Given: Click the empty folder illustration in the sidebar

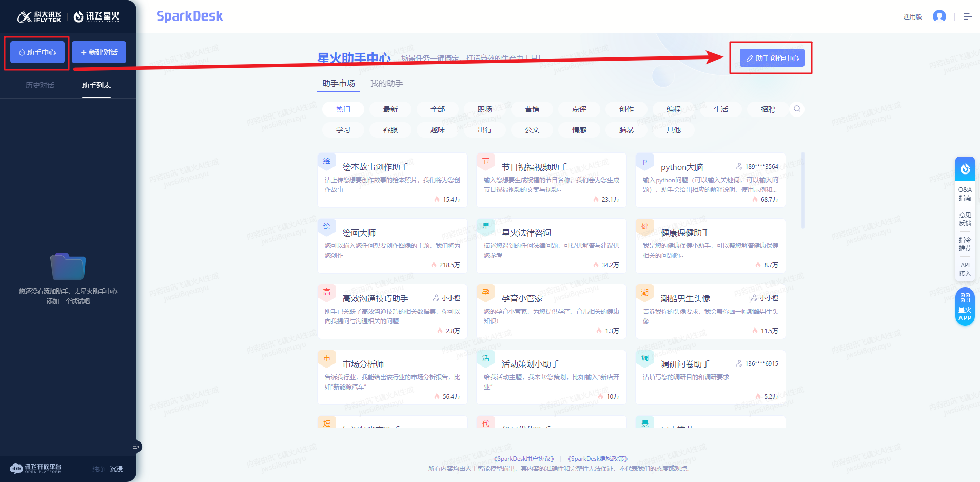Looking at the screenshot, I should (x=68, y=266).
